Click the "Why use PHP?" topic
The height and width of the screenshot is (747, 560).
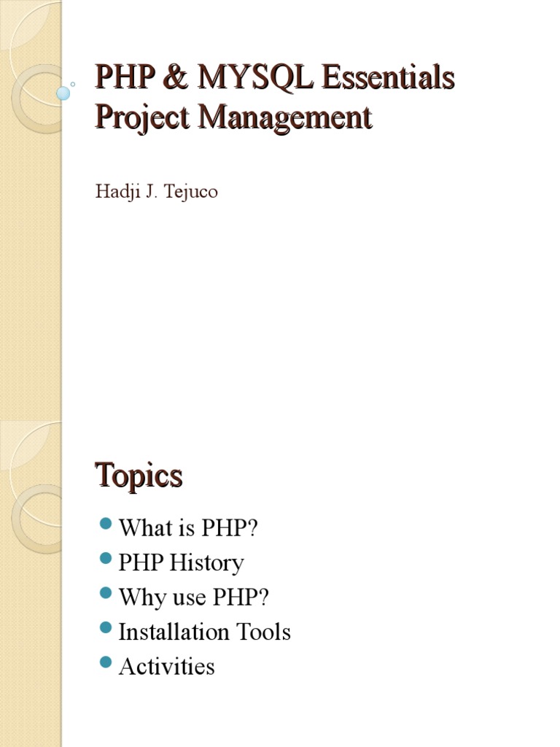[193, 597]
